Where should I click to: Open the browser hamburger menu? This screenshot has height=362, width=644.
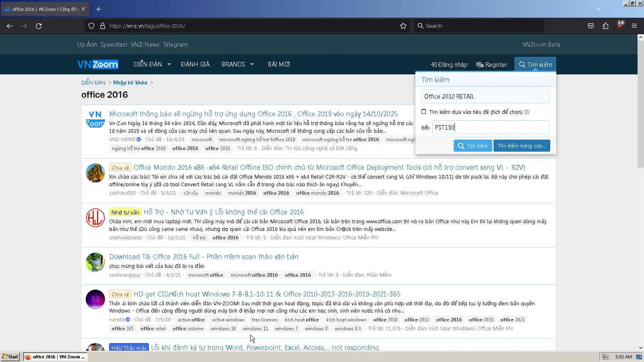click(634, 26)
